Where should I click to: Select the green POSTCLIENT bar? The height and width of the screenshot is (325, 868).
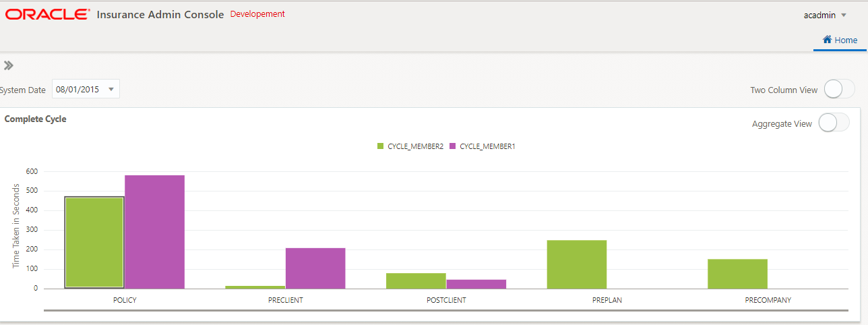point(416,280)
